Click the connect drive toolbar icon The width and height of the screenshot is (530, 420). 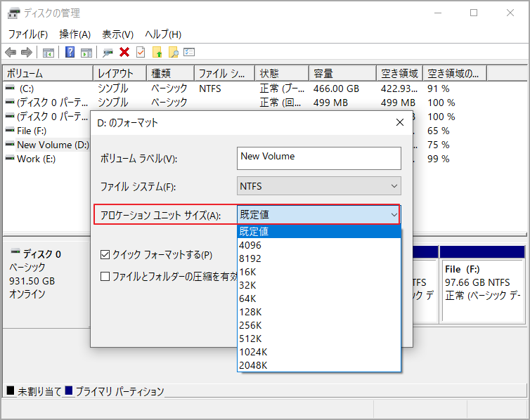pyautogui.click(x=108, y=53)
